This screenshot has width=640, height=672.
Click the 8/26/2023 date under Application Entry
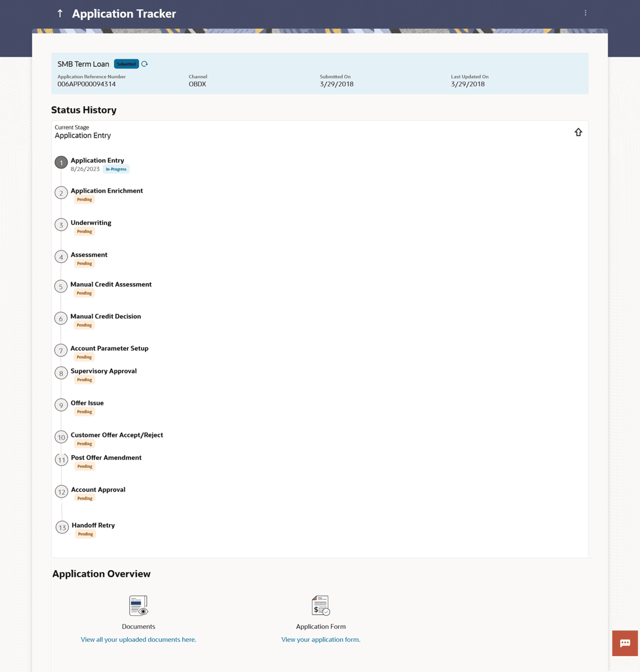coord(85,169)
